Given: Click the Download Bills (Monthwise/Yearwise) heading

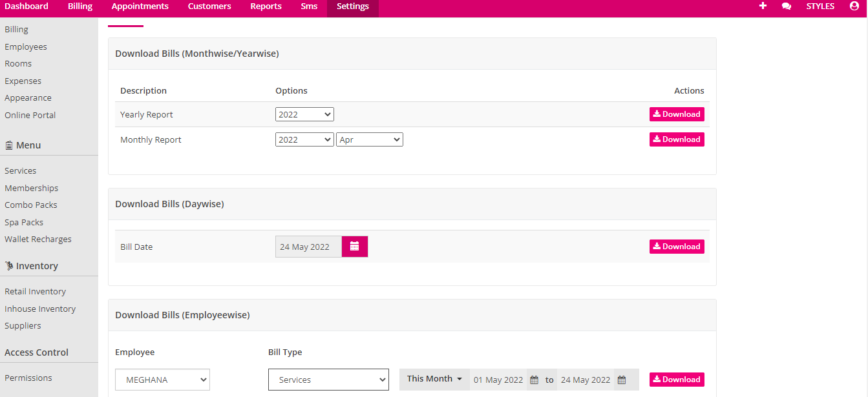Looking at the screenshot, I should click(197, 54).
